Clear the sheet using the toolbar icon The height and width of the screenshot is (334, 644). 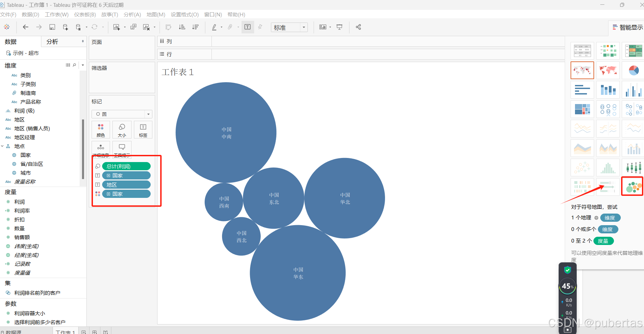(x=147, y=27)
